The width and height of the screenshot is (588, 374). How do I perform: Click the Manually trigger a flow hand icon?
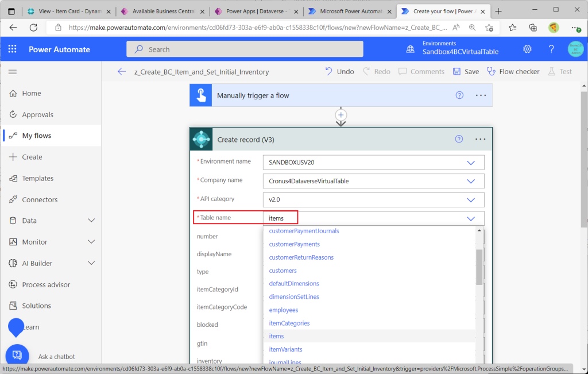click(x=201, y=95)
